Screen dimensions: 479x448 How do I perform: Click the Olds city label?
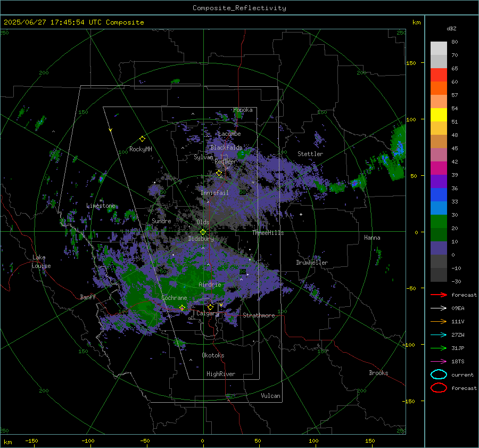pos(203,222)
